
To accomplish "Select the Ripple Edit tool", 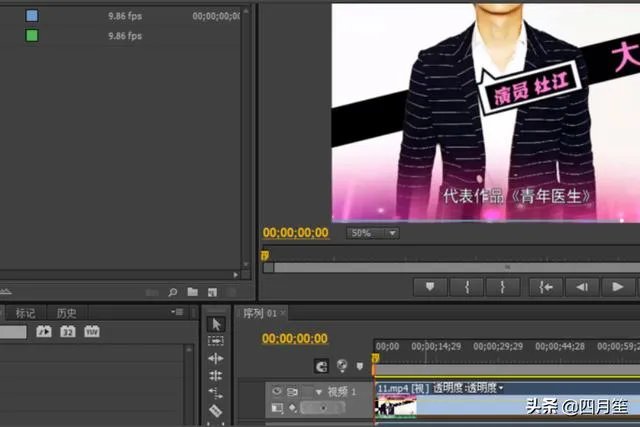I will point(216,358).
